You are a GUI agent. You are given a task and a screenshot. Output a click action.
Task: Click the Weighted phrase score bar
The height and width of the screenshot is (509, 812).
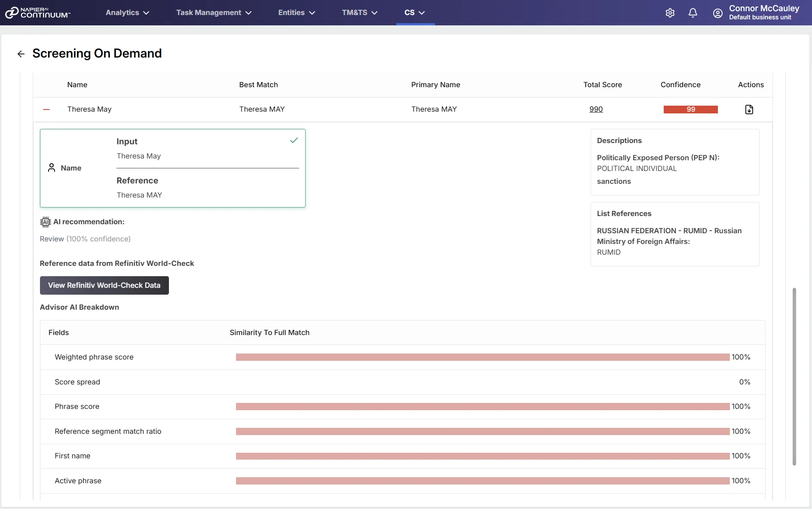pos(482,357)
